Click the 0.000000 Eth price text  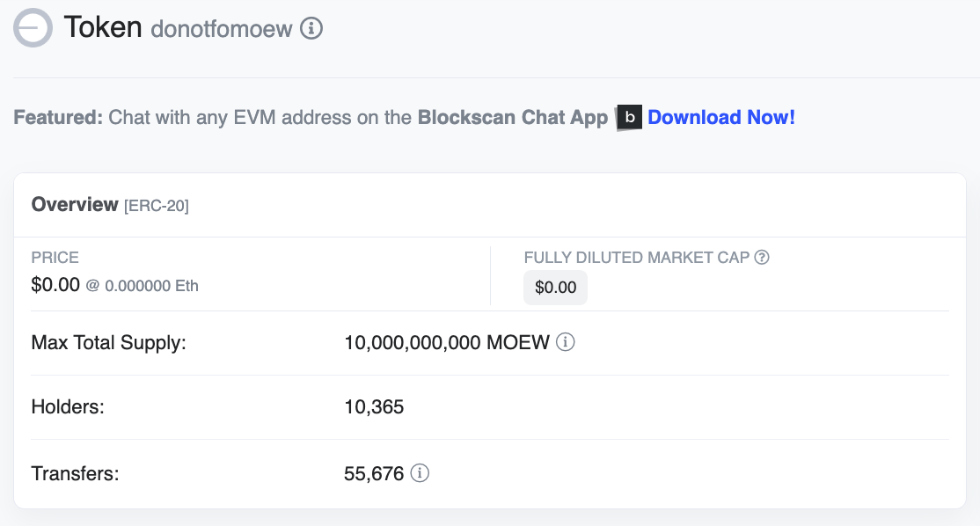point(151,286)
